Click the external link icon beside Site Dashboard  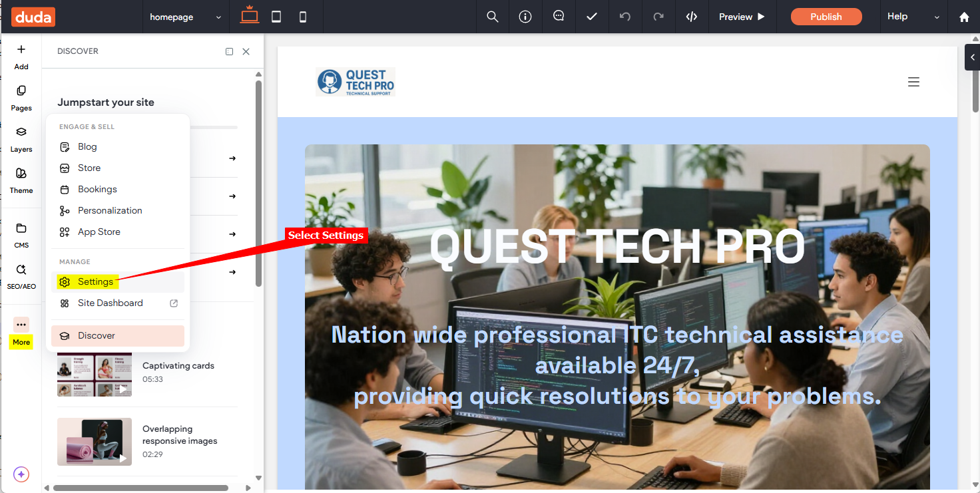[174, 303]
